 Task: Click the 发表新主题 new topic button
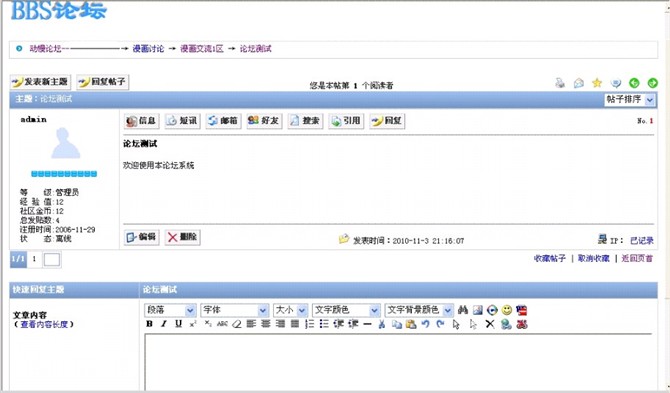pyautogui.click(x=40, y=82)
